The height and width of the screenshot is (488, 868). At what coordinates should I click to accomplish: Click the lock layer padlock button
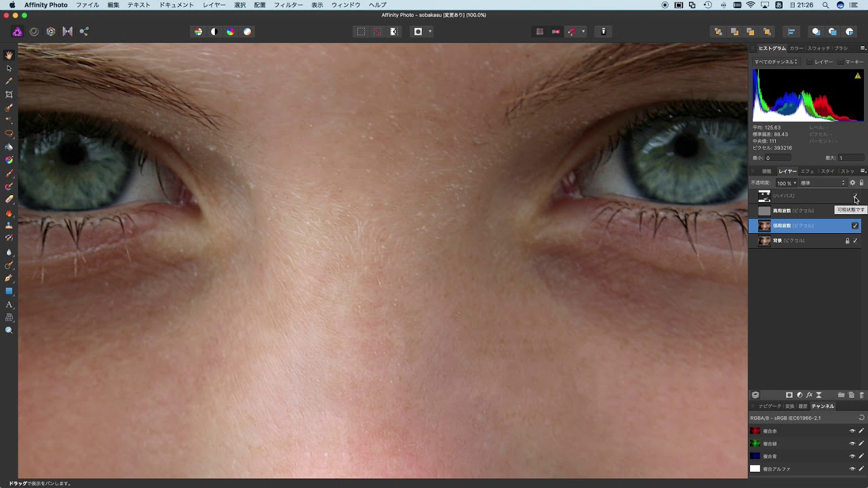coord(862,183)
